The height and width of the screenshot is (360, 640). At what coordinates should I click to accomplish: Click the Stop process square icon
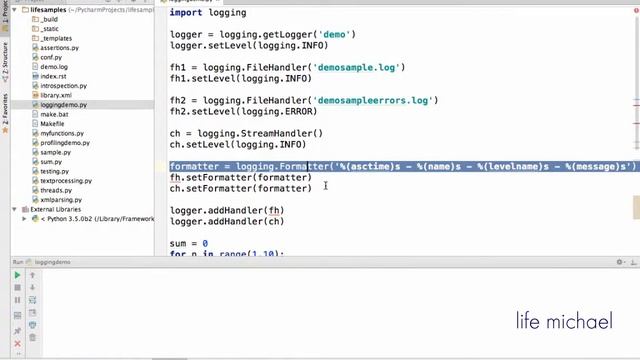click(17, 288)
